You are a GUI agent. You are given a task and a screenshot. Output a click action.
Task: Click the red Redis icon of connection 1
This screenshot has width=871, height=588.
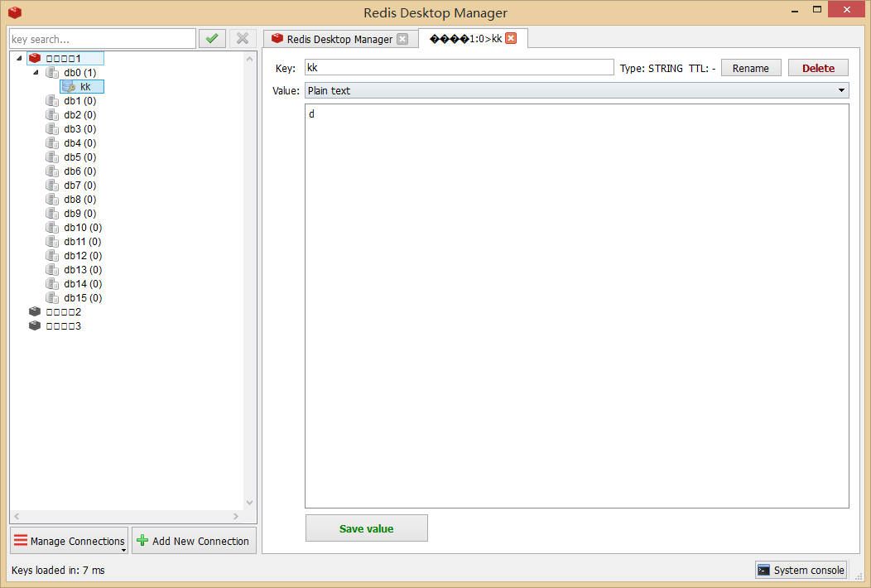tap(35, 58)
